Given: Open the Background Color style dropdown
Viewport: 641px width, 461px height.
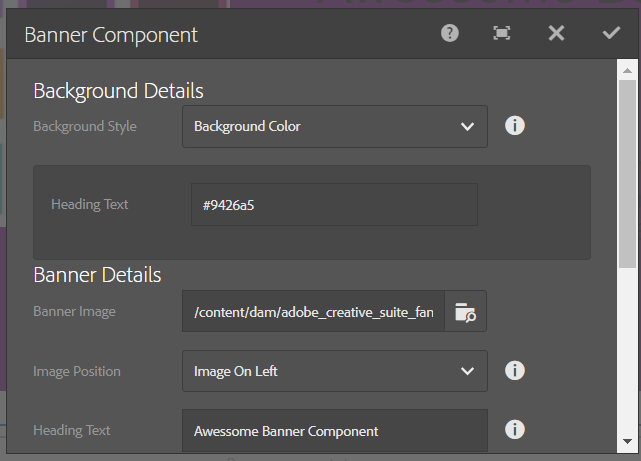Looking at the screenshot, I should click(x=334, y=126).
